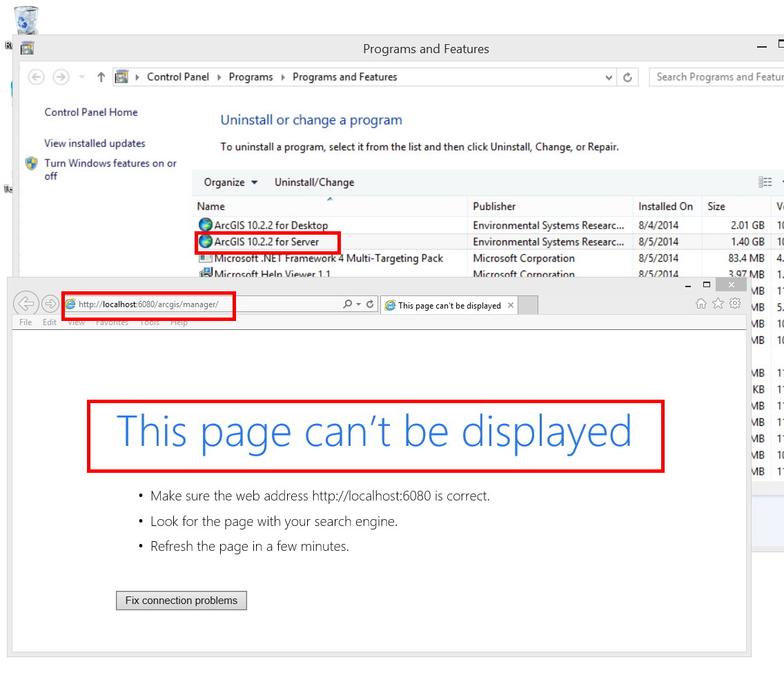Click the Microsoft Corporation publisher of .NET Framework
The image size is (784, 682).
click(x=524, y=258)
